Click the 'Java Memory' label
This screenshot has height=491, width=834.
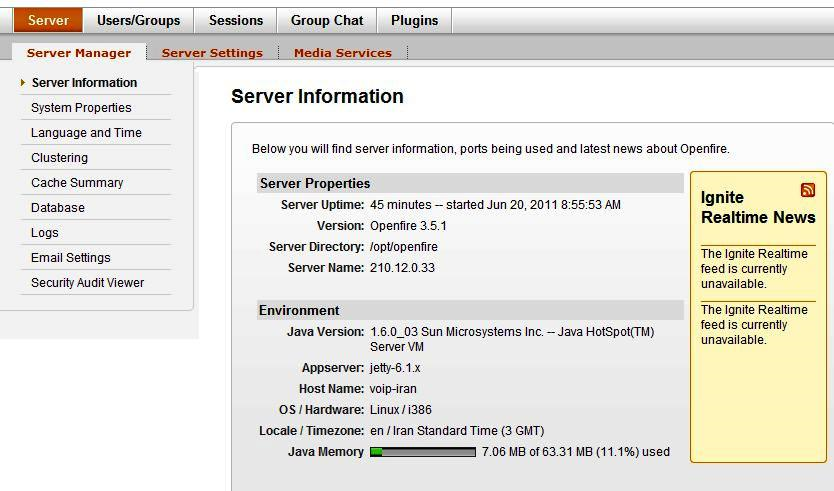click(326, 452)
